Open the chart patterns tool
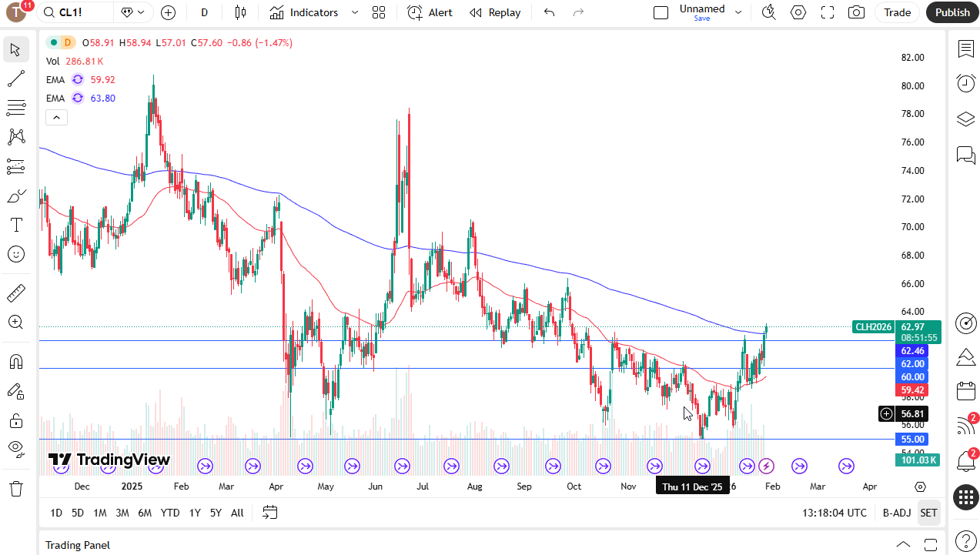Screen dimensions: 980x555 (15, 137)
